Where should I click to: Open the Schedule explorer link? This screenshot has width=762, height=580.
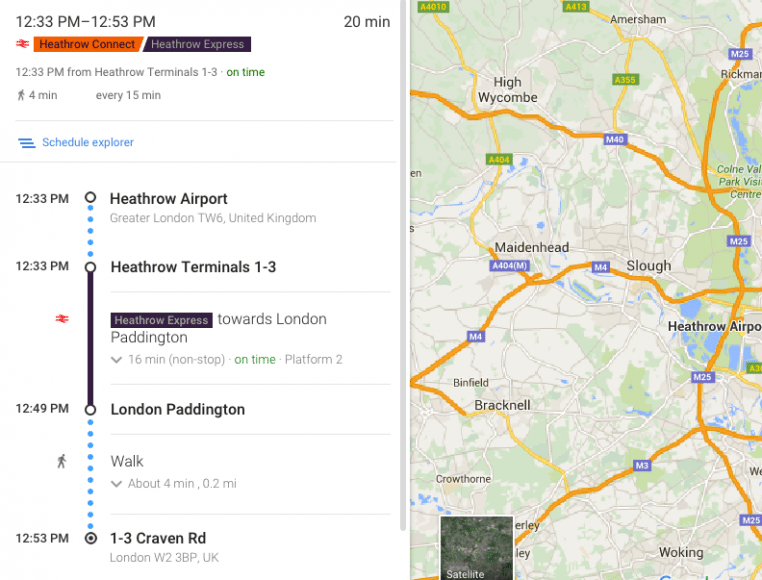coord(87,142)
